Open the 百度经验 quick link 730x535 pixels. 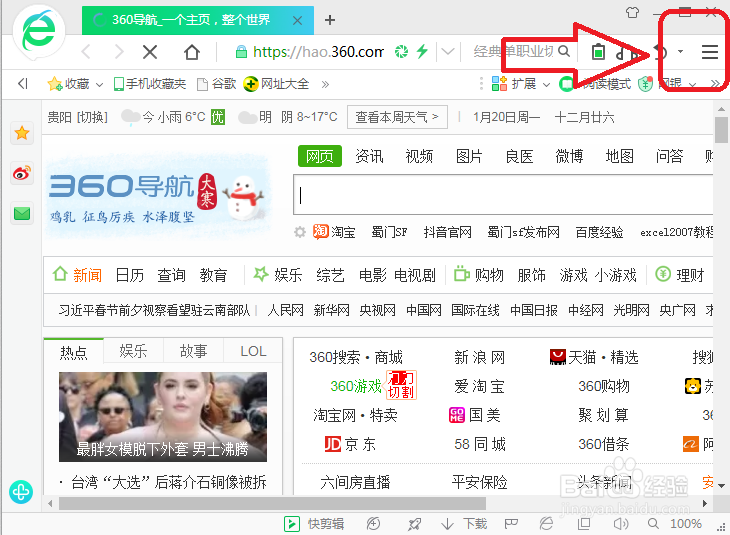pyautogui.click(x=599, y=232)
